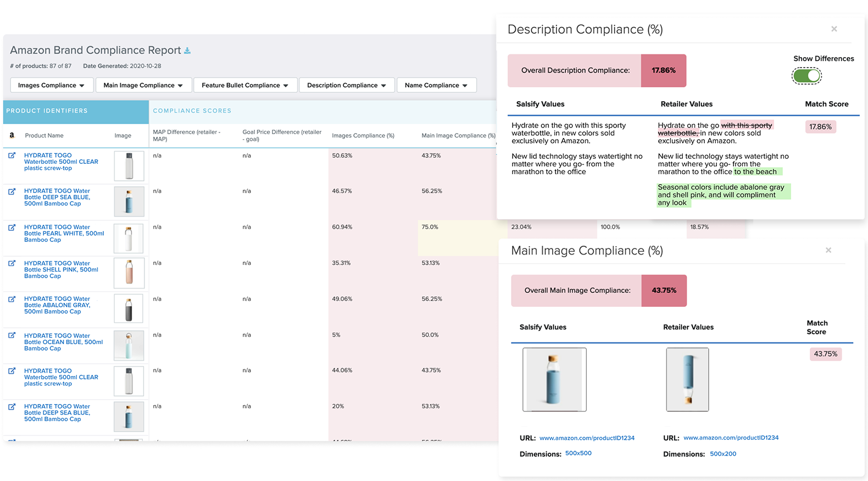The image size is (868, 481).
Task: Open the Name Compliance dropdown
Action: pos(436,85)
